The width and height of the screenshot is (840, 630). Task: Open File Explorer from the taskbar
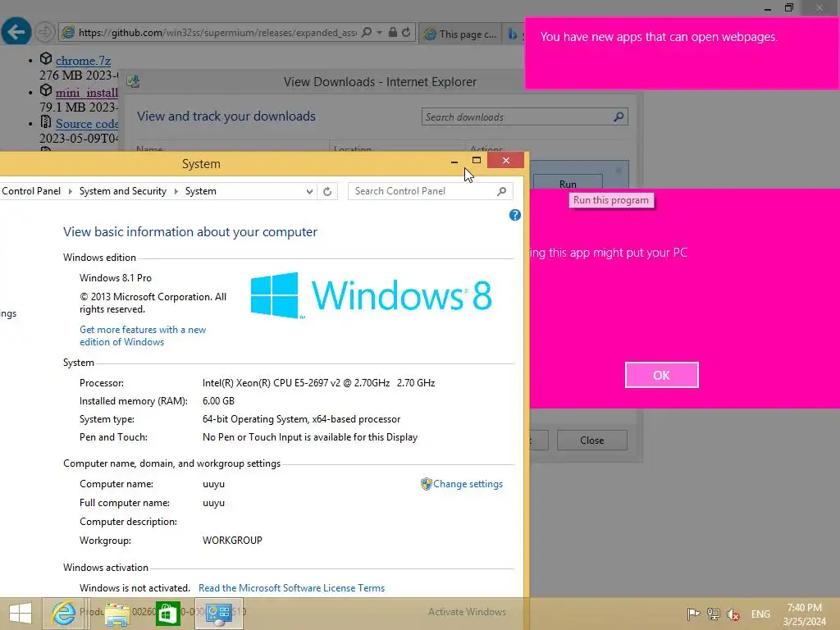pos(117,614)
